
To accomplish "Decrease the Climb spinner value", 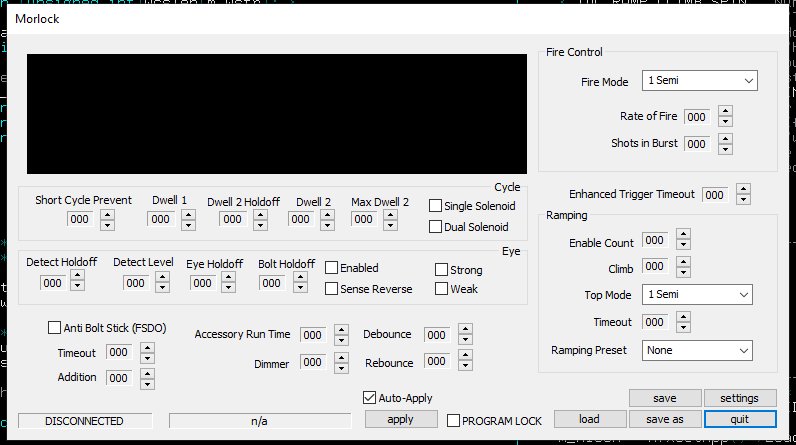I will [683, 271].
